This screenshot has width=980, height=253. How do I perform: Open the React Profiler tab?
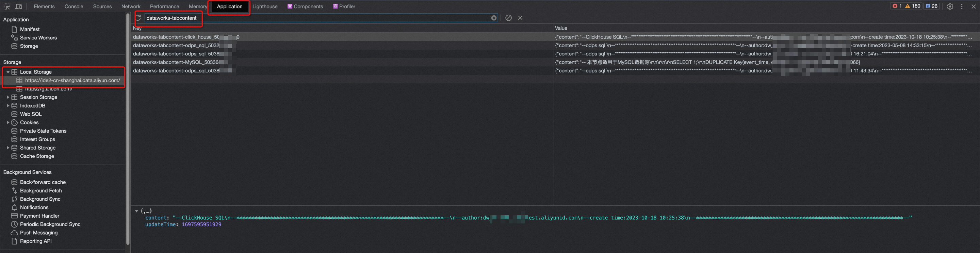pos(344,6)
